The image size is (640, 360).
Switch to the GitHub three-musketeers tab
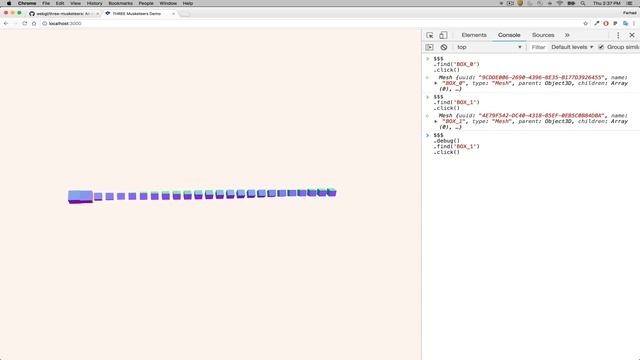pyautogui.click(x=64, y=14)
